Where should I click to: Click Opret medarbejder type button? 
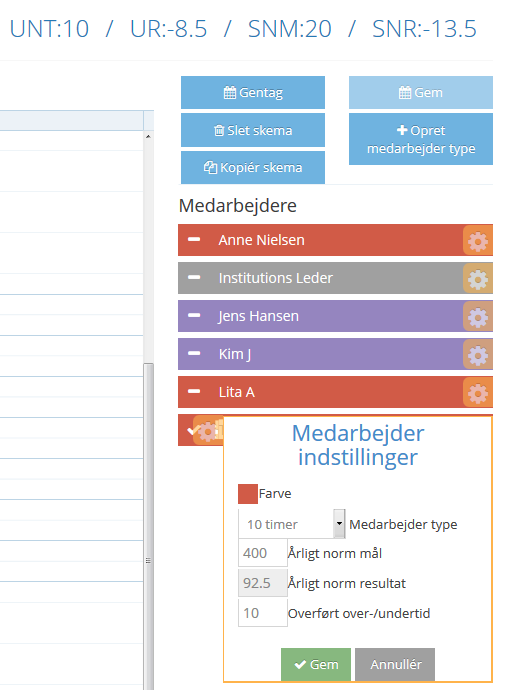421,139
